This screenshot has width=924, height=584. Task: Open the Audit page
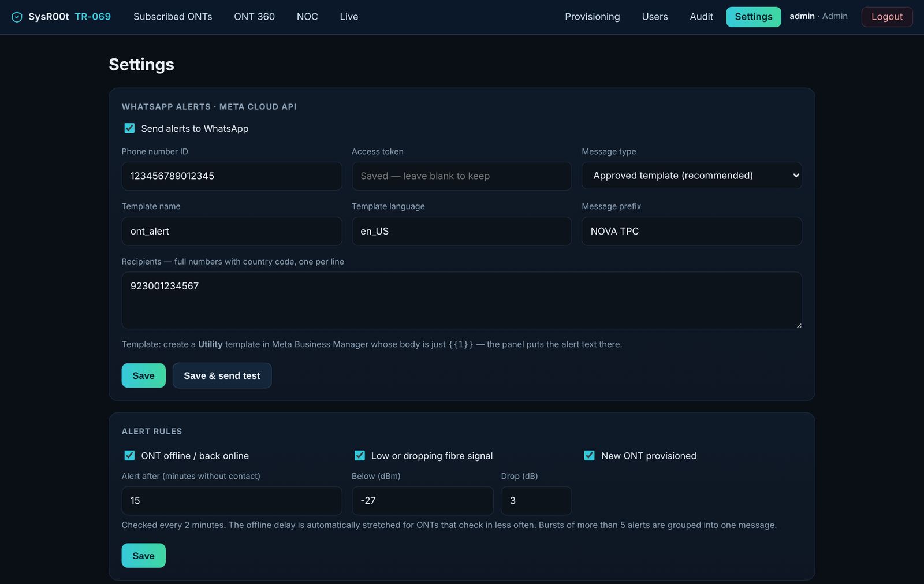[701, 17]
